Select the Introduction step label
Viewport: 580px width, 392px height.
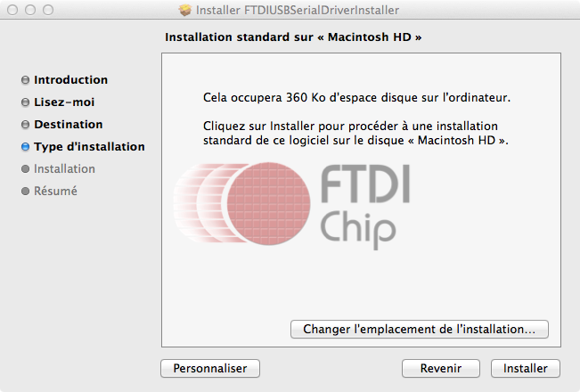70,80
